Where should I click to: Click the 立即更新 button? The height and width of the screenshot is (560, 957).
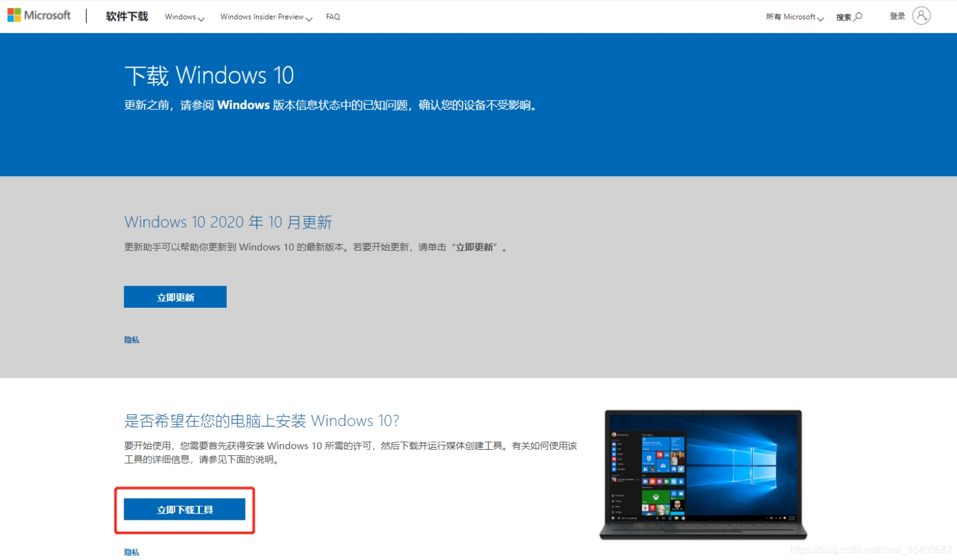175,297
